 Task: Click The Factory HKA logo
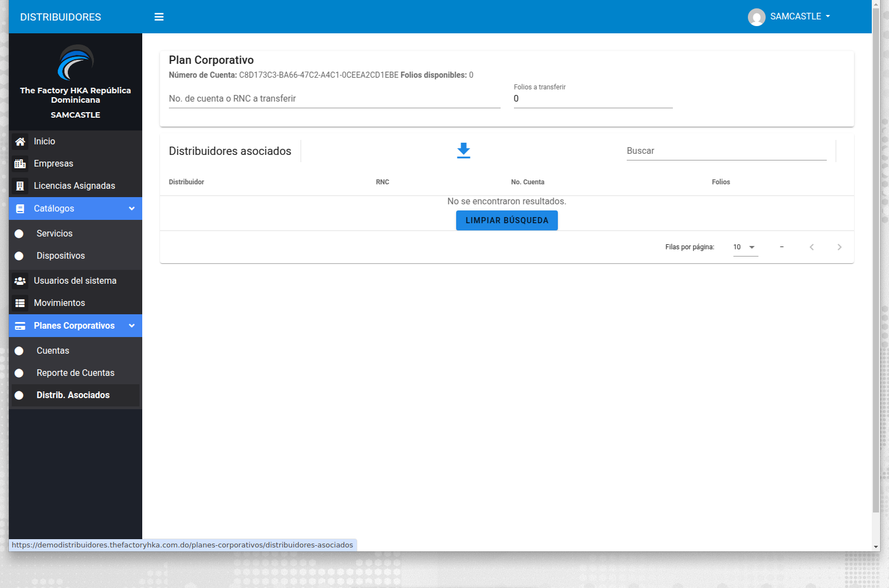[76, 62]
